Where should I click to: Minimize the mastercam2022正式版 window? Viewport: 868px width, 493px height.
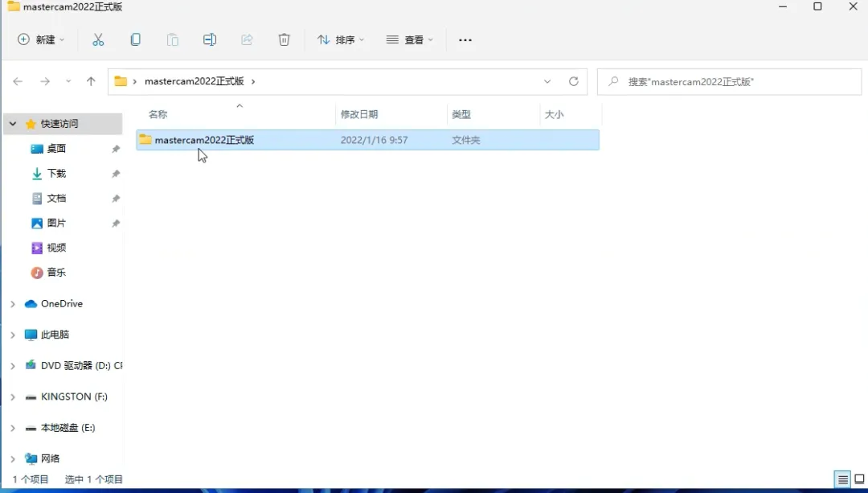click(x=783, y=6)
